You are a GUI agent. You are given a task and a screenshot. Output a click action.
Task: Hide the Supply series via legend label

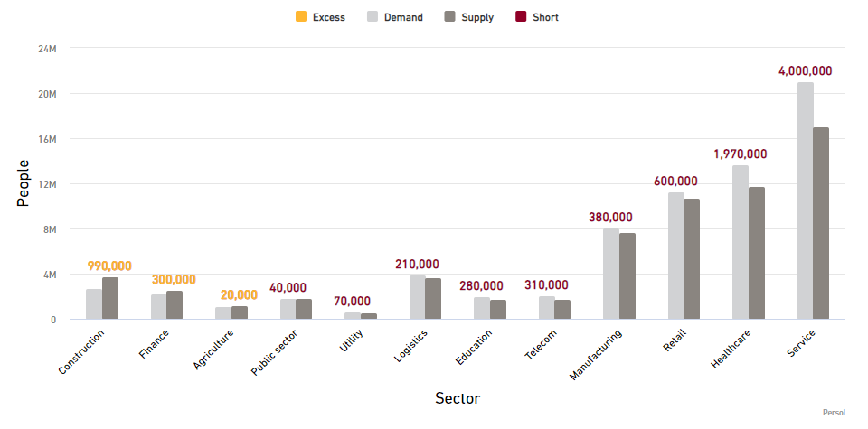(x=477, y=17)
